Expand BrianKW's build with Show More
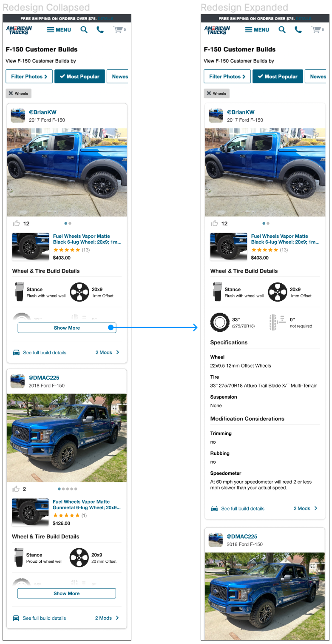 67,328
